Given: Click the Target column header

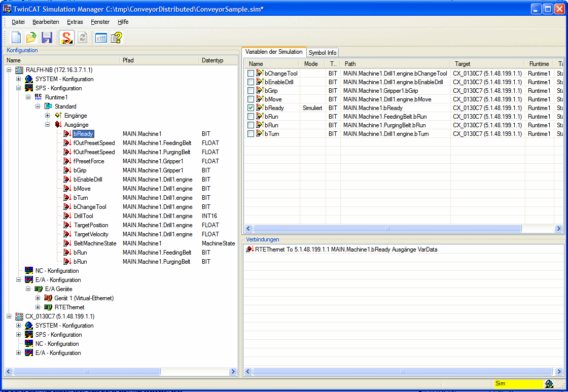Looking at the screenshot, I should click(x=487, y=64).
